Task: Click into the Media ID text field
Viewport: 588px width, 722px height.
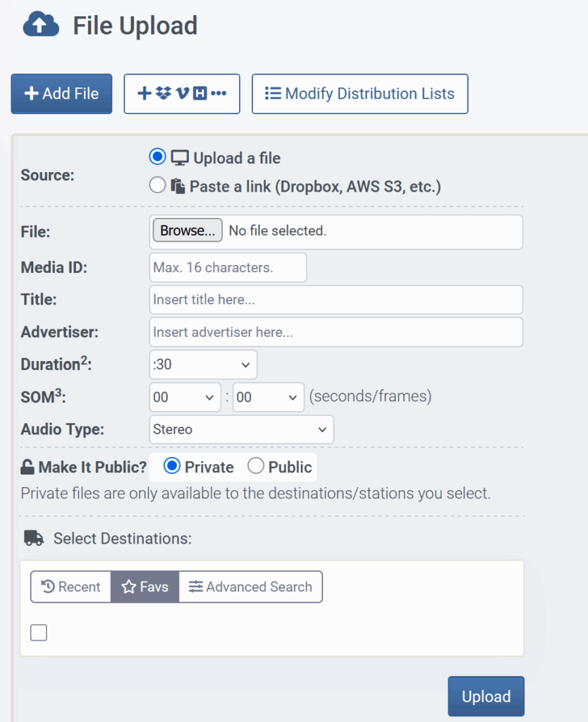Action: pyautogui.click(x=228, y=268)
